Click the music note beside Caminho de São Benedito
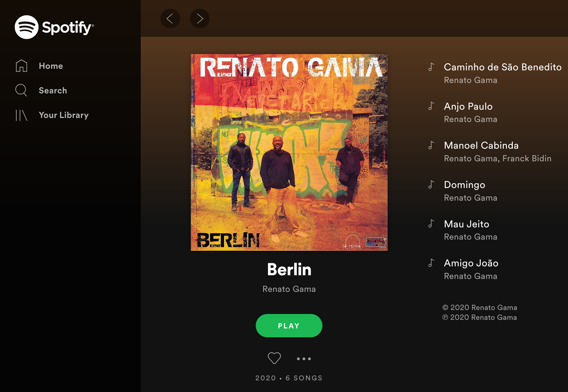Screen dimensions: 568x392 pyautogui.click(x=431, y=67)
